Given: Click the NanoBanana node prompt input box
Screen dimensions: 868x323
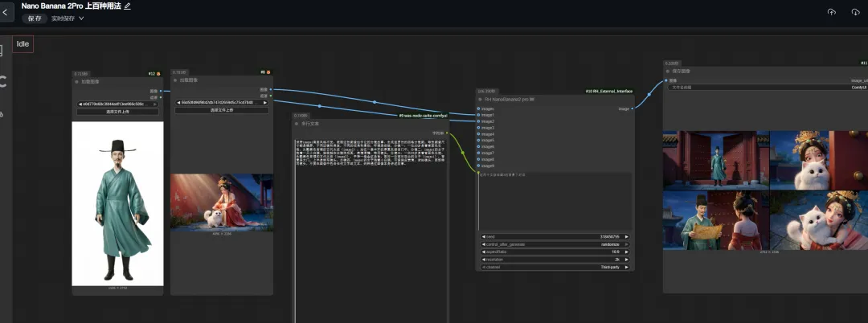Looking at the screenshot, I should 555,202.
